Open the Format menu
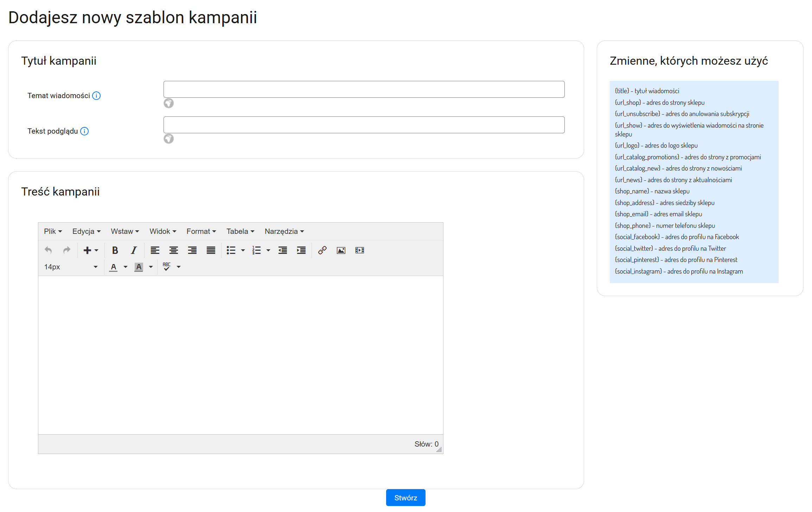Image resolution: width=812 pixels, height=512 pixels. coord(201,231)
